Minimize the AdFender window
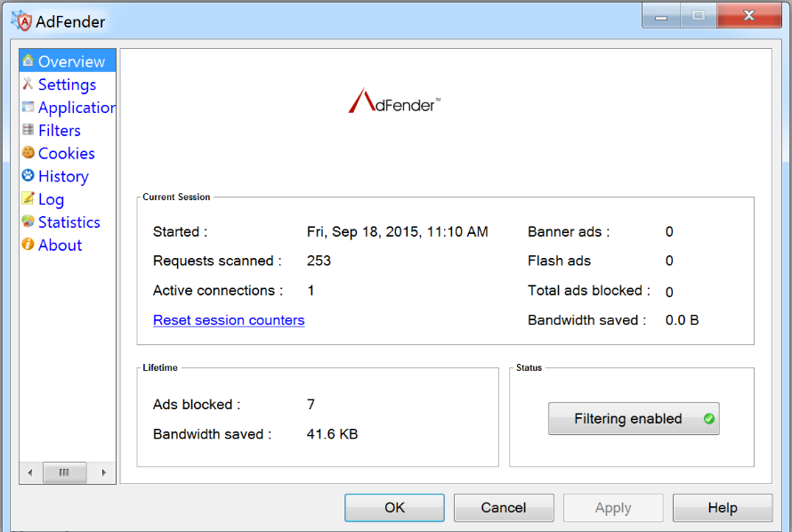 coord(661,16)
